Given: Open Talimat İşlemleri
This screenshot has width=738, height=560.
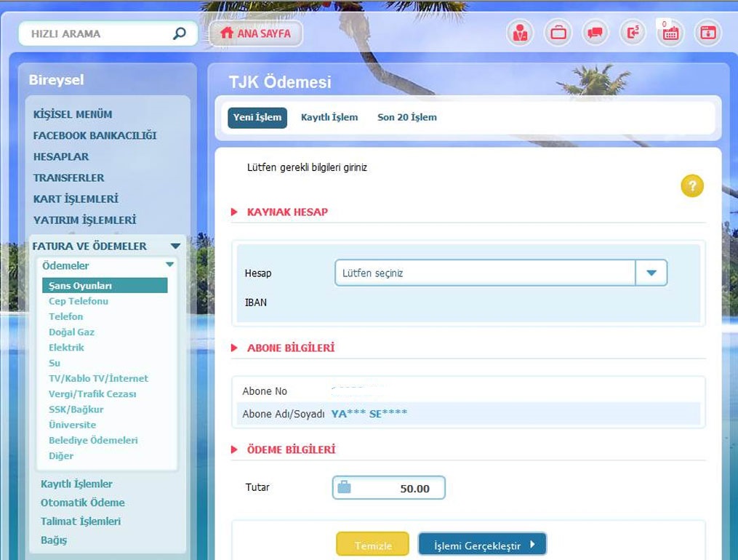Looking at the screenshot, I should [x=81, y=522].
